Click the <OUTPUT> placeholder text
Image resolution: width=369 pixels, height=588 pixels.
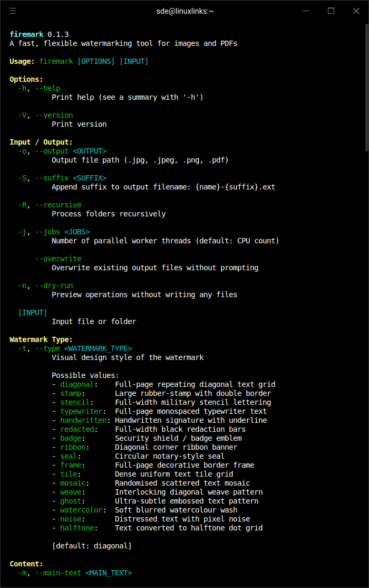90,151
